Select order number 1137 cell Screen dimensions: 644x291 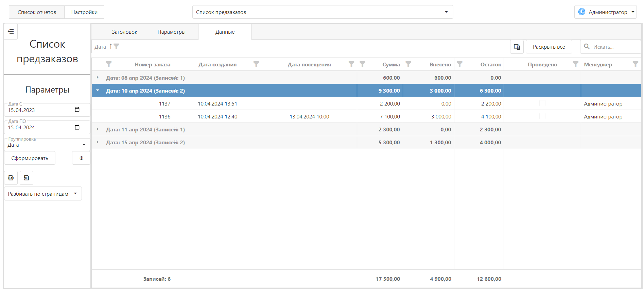133,103
